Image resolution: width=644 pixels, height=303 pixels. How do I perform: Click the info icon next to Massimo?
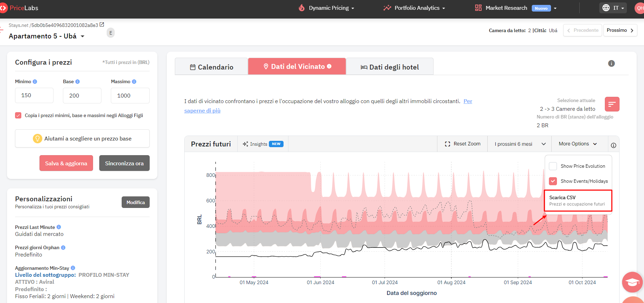(x=134, y=81)
